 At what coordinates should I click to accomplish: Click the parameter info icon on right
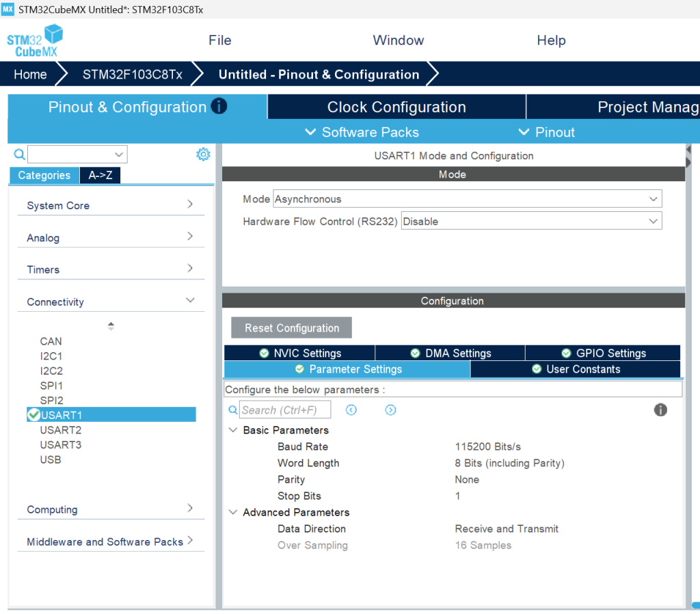click(660, 410)
